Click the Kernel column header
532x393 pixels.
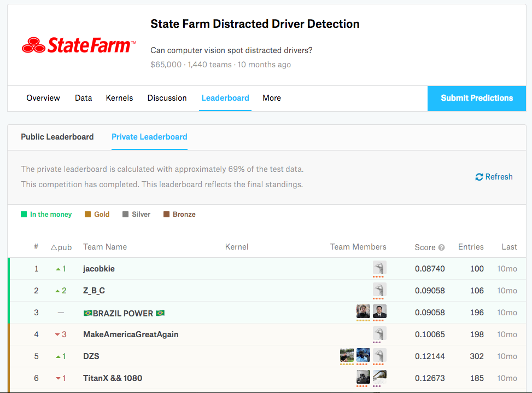[x=237, y=247]
